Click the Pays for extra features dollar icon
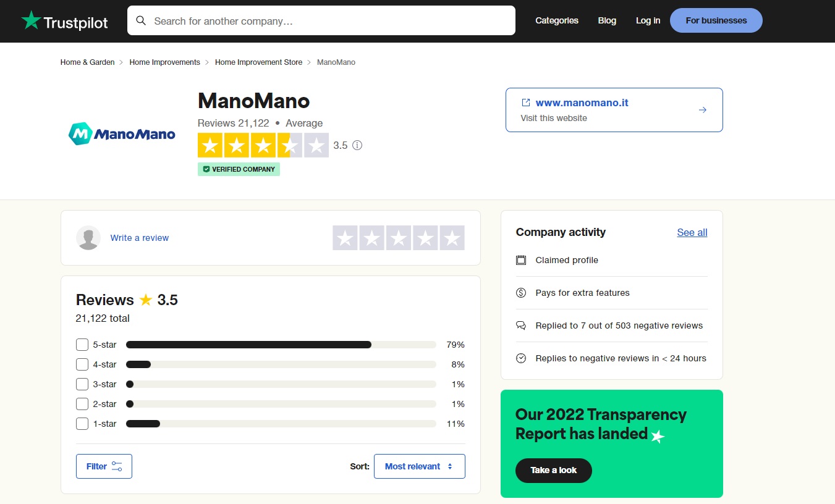 click(521, 293)
